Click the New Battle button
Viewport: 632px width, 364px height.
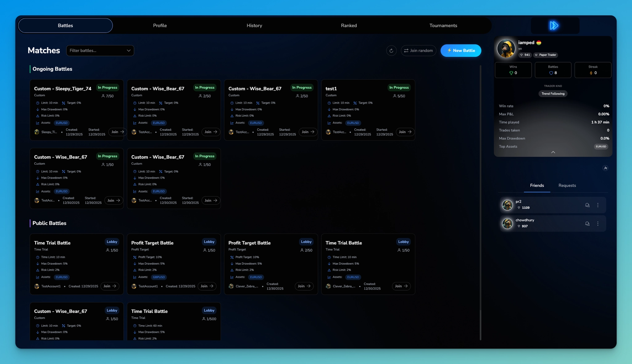[x=460, y=51]
